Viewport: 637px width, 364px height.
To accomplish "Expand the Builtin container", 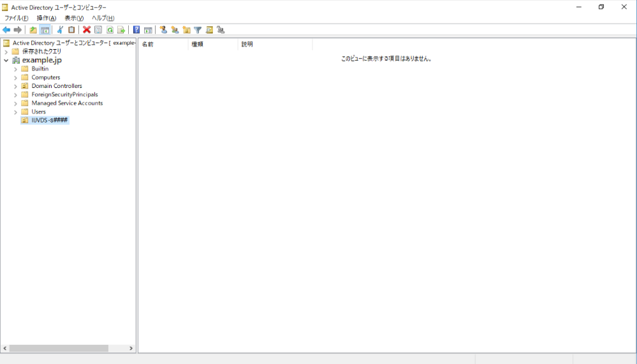I will (x=15, y=69).
